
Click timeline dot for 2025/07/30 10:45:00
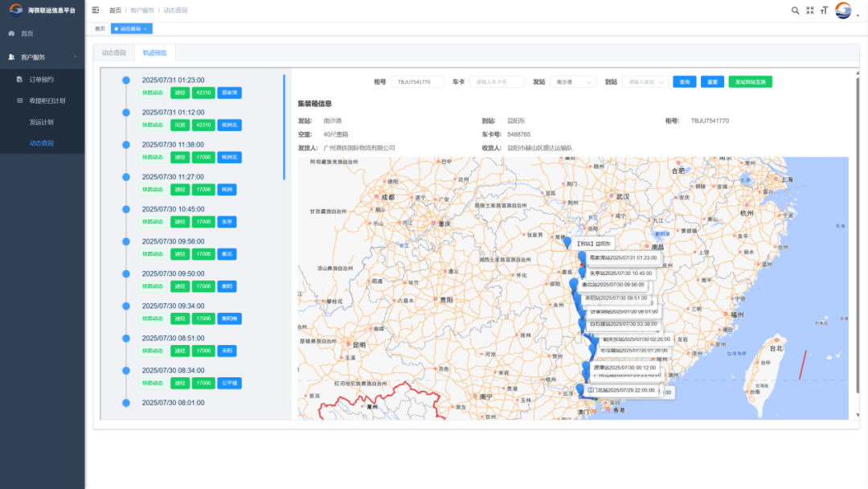126,209
